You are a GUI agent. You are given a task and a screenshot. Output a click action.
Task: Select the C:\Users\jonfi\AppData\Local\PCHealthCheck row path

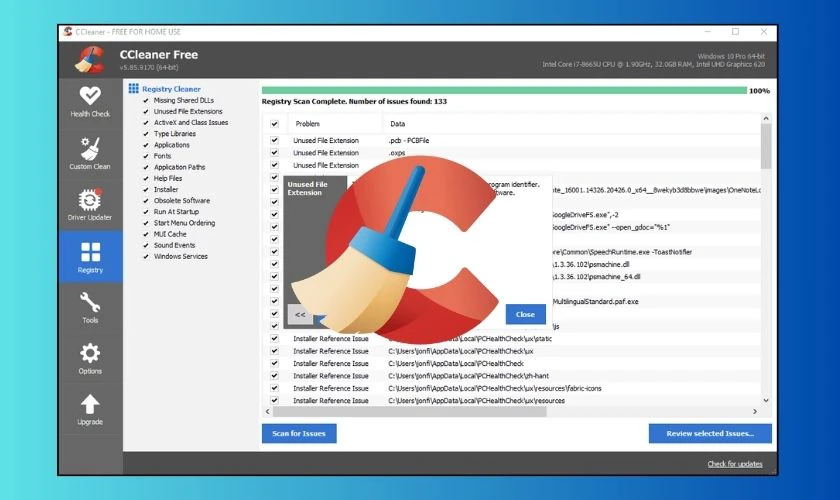[456, 363]
